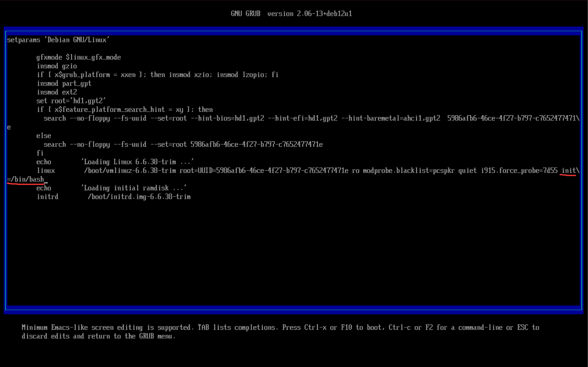The width and height of the screenshot is (588, 367).
Task: Click the insmod part_gpt line
Action: pos(64,84)
